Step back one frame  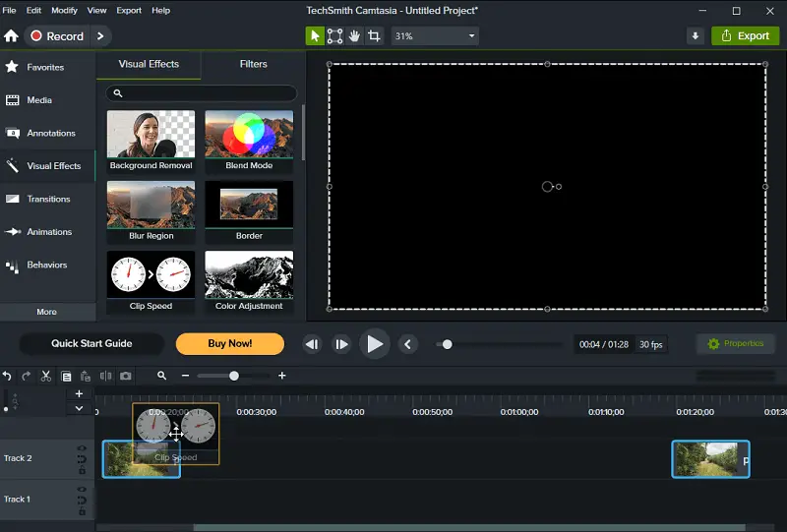[312, 344]
